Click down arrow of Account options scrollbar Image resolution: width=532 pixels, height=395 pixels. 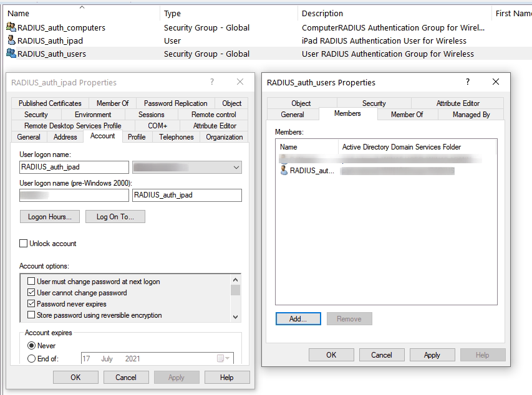click(236, 317)
